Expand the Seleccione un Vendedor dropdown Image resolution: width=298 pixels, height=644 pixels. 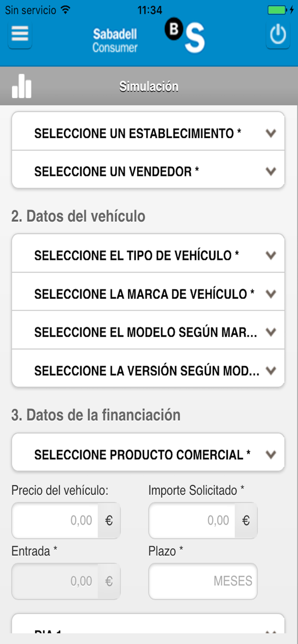[149, 171]
